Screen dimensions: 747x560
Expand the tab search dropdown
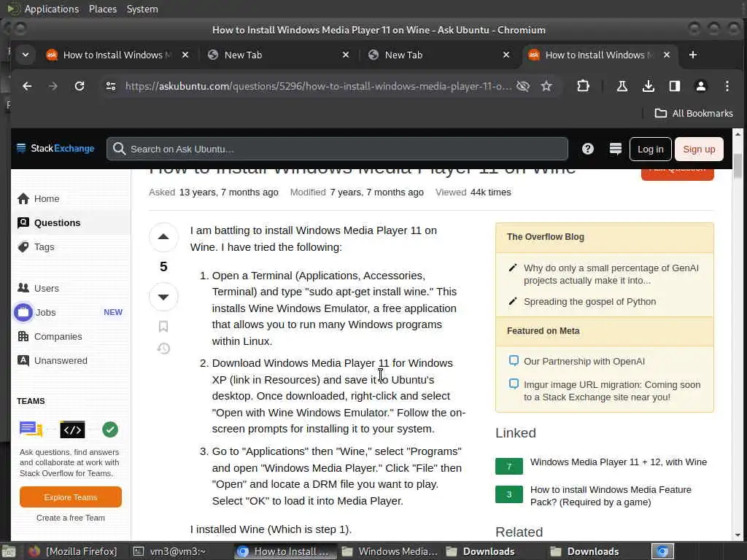pos(26,55)
